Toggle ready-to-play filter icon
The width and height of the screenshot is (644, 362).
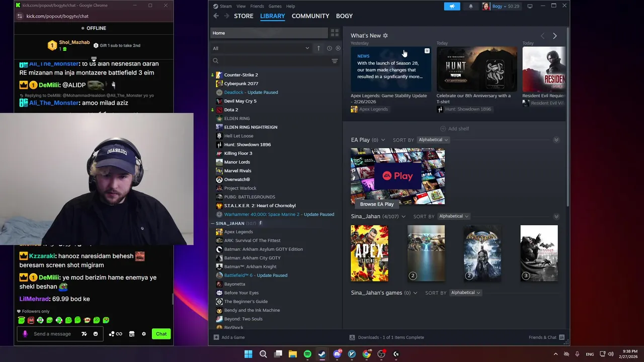pyautogui.click(x=338, y=48)
